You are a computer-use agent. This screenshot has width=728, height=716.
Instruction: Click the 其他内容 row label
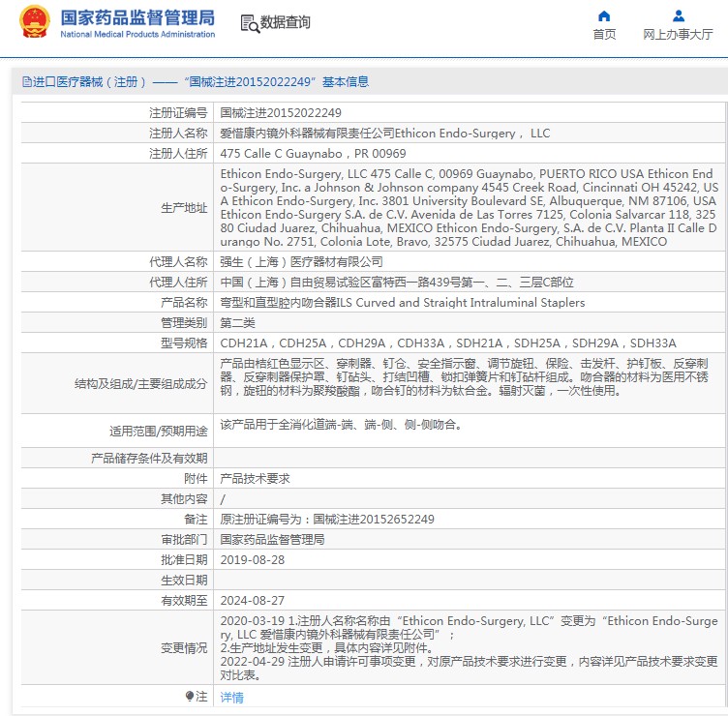pyautogui.click(x=184, y=499)
